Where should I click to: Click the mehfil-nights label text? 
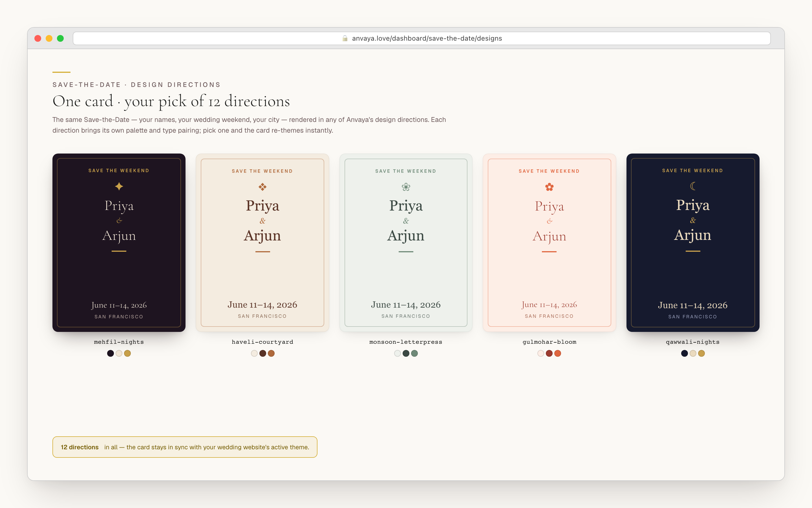[x=119, y=342]
